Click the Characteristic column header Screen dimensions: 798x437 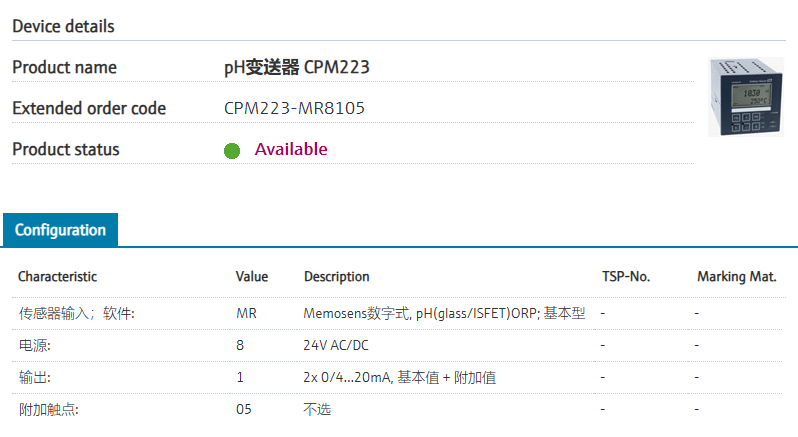[58, 277]
